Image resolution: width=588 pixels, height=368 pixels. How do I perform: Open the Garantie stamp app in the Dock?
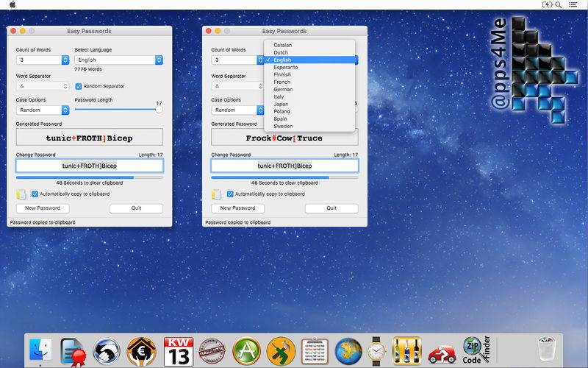[212, 352]
